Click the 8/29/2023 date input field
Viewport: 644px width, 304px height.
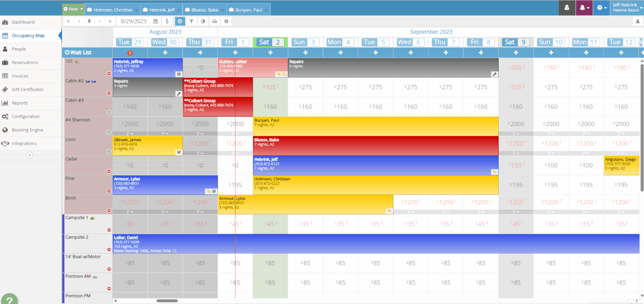tap(134, 21)
